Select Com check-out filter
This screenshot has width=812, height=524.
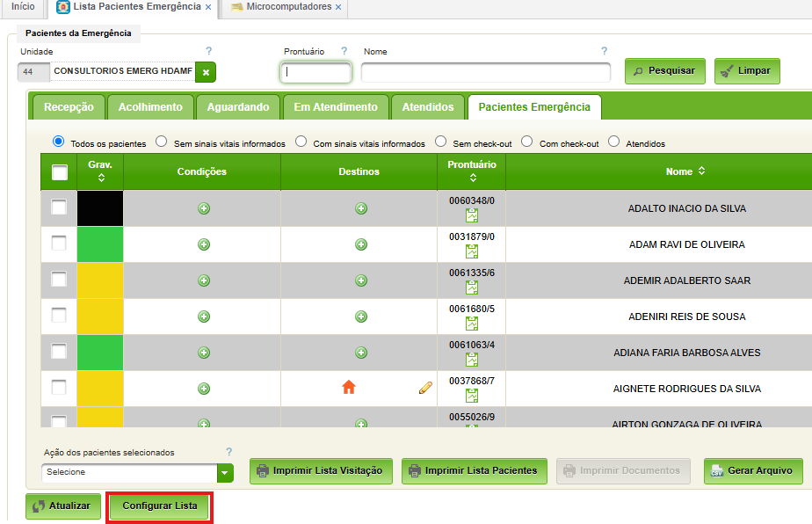pyautogui.click(x=526, y=141)
